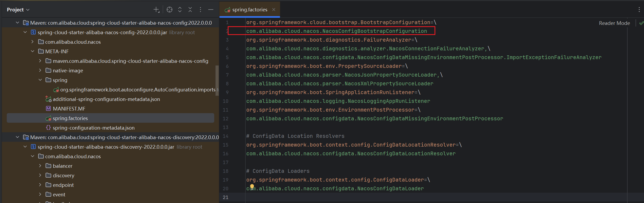
Task: Open the Project view dropdown
Action: point(18,10)
